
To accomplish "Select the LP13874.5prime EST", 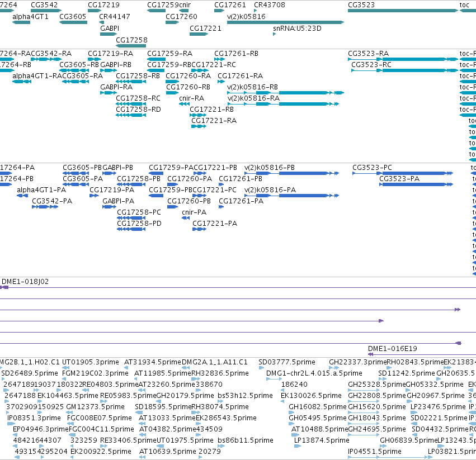I will (298, 445).
